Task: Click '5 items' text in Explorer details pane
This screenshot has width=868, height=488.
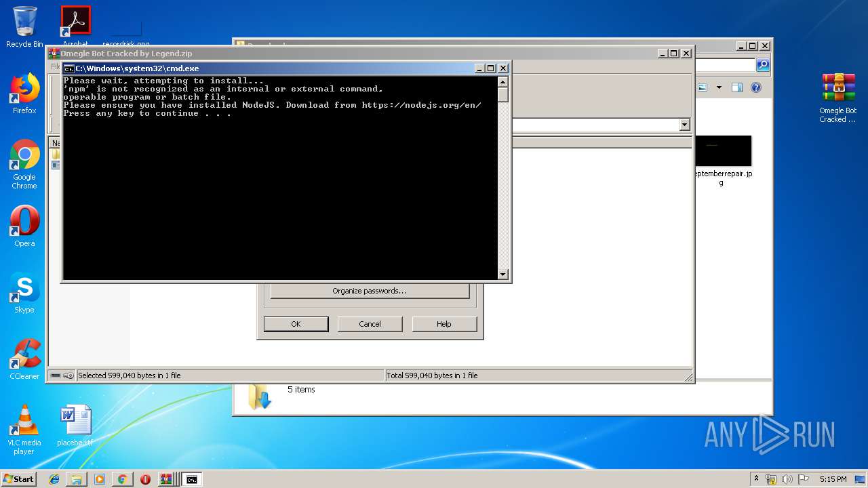Action: coord(301,390)
